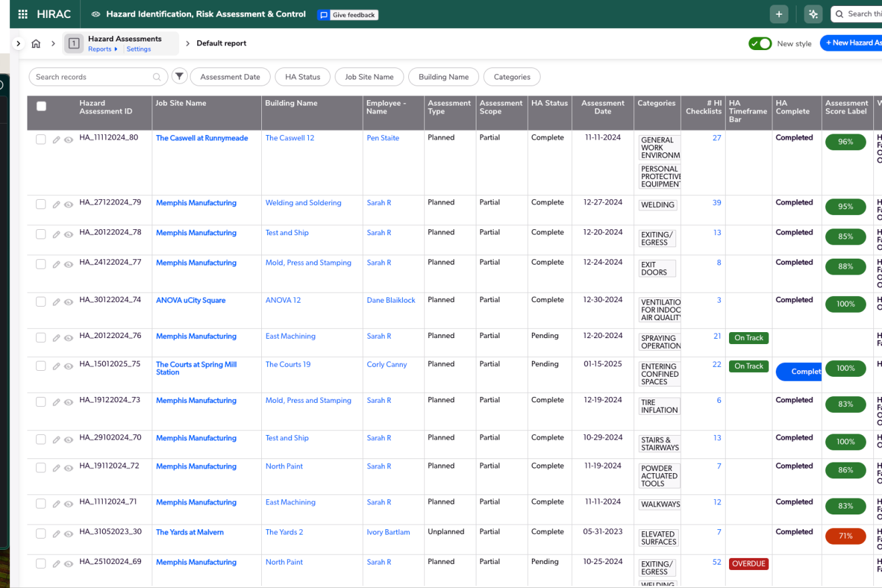
Task: Check the select-all header checkbox
Action: click(41, 106)
